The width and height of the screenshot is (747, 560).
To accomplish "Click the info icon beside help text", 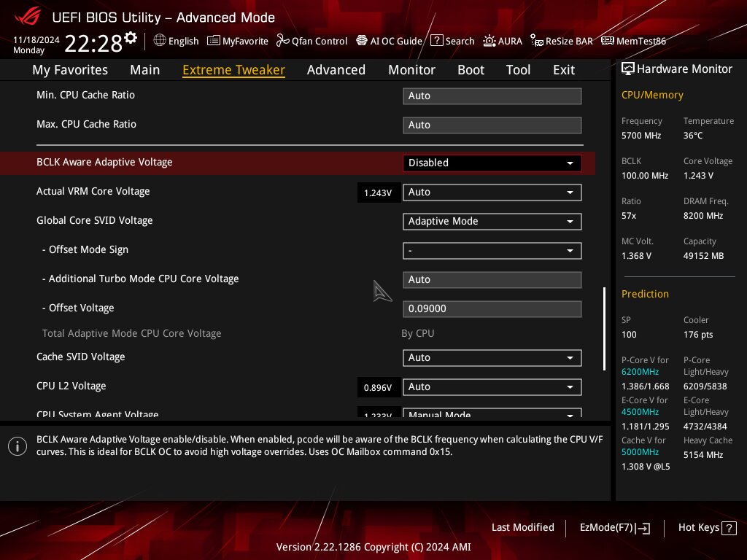I will (18, 446).
